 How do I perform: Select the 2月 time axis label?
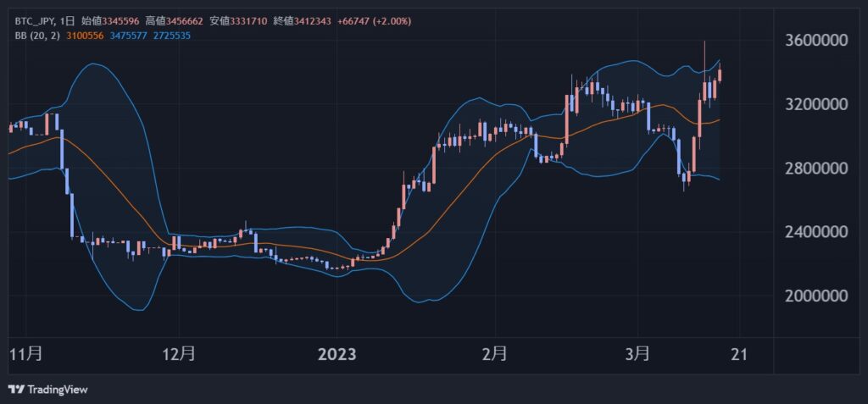494,354
